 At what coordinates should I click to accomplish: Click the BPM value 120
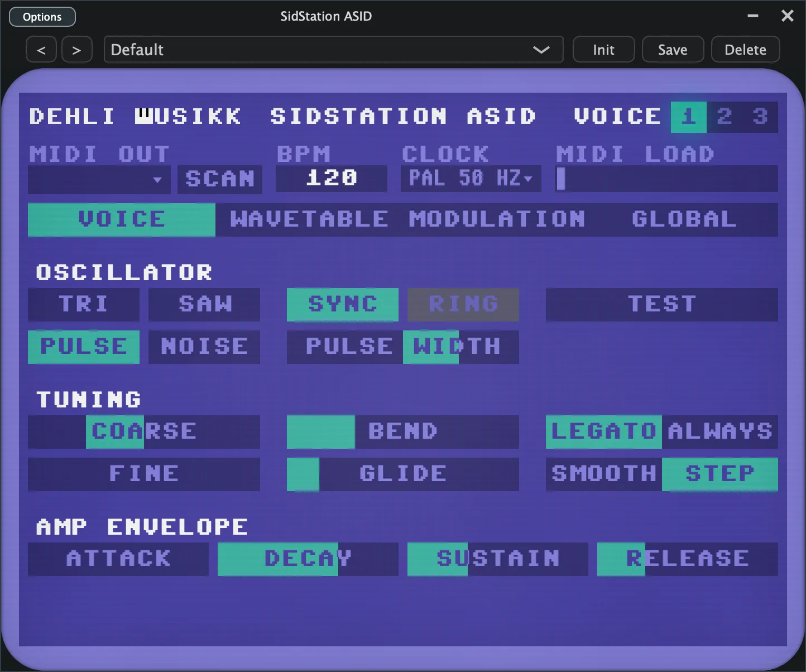(x=332, y=178)
